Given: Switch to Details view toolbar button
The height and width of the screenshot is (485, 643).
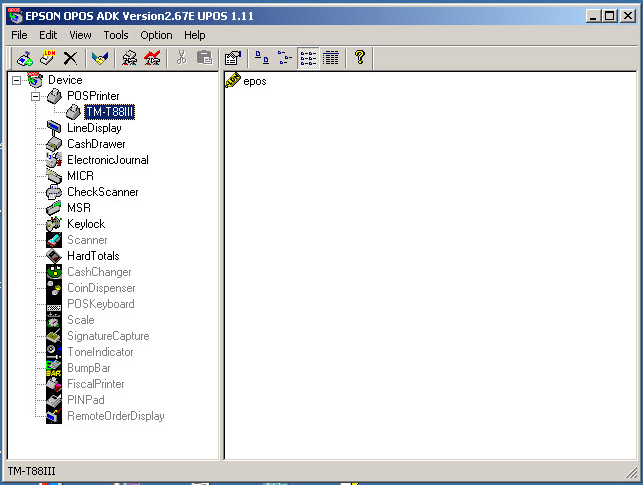Looking at the screenshot, I should [331, 58].
